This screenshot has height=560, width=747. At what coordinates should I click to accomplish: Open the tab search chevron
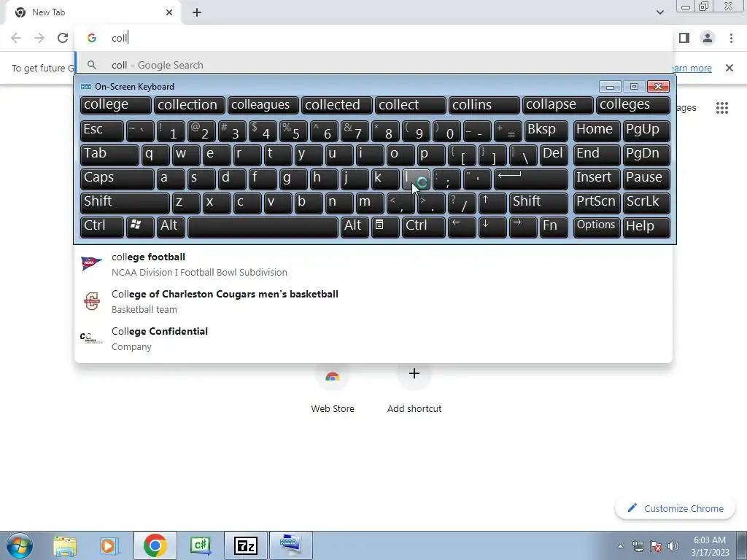(x=659, y=12)
